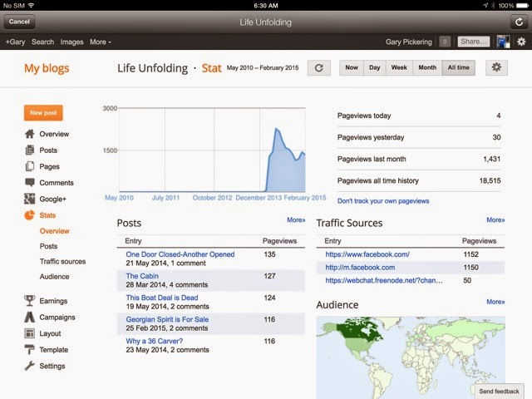Click the Earnings trophy icon

click(30, 301)
